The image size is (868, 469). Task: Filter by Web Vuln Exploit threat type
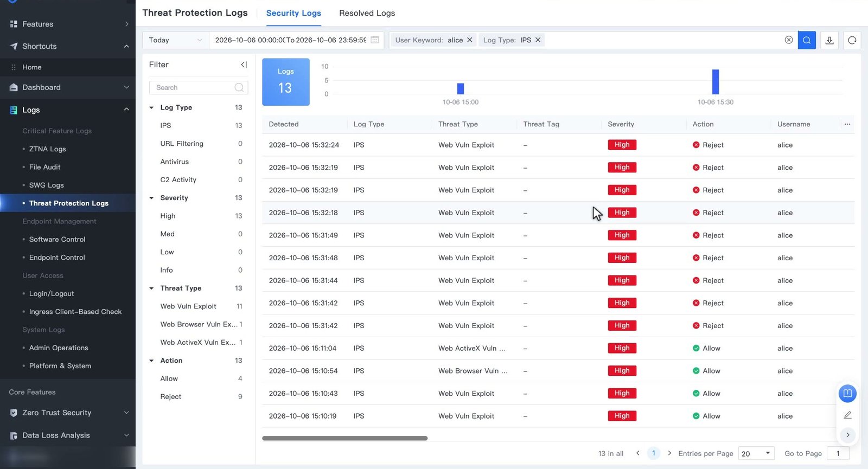pyautogui.click(x=188, y=306)
